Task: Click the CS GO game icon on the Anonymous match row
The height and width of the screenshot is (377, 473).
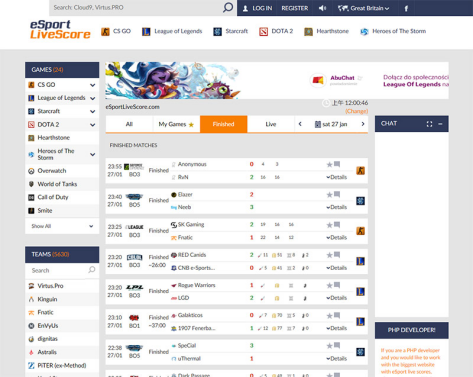Action: tap(360, 171)
